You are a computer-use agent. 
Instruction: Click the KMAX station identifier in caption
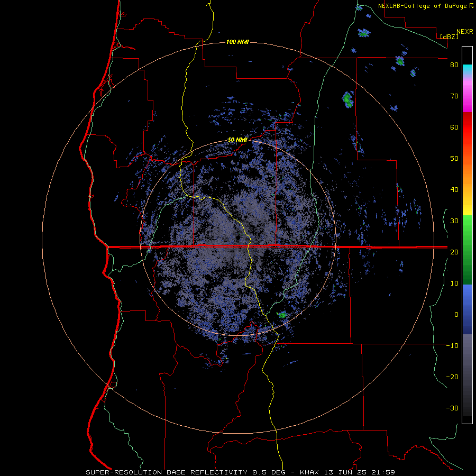coord(309,472)
